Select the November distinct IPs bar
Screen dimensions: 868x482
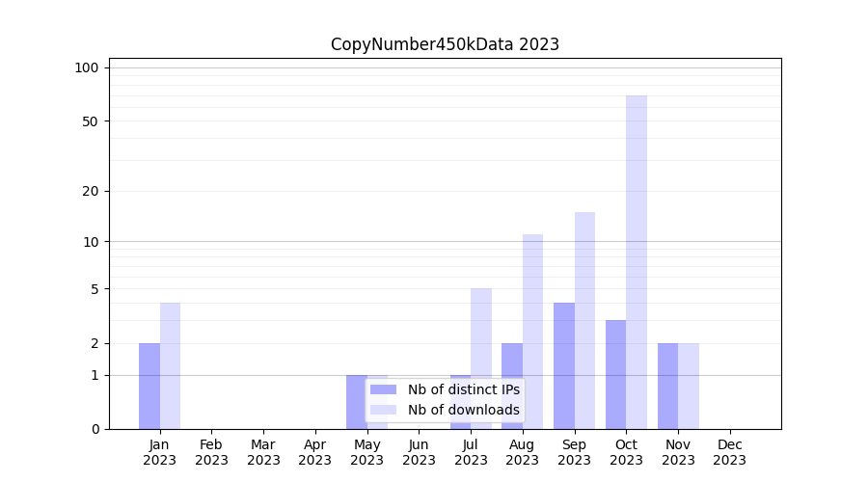(x=667, y=386)
